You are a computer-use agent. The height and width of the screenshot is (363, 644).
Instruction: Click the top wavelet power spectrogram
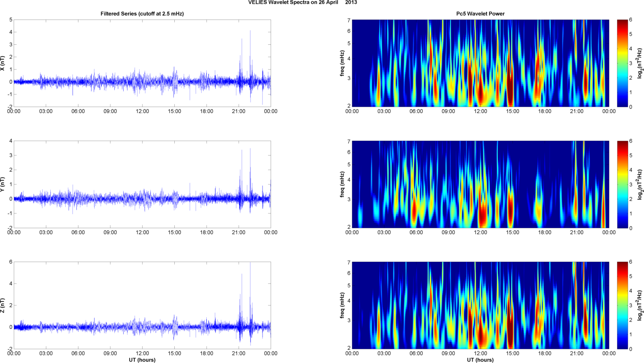[x=480, y=63]
